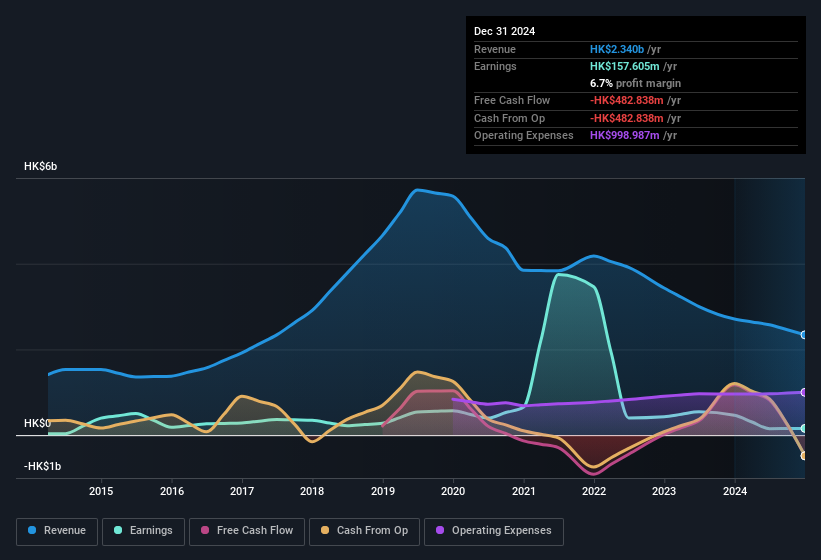821x560 pixels.
Task: Click the 2023 x-axis label
Action: point(664,491)
